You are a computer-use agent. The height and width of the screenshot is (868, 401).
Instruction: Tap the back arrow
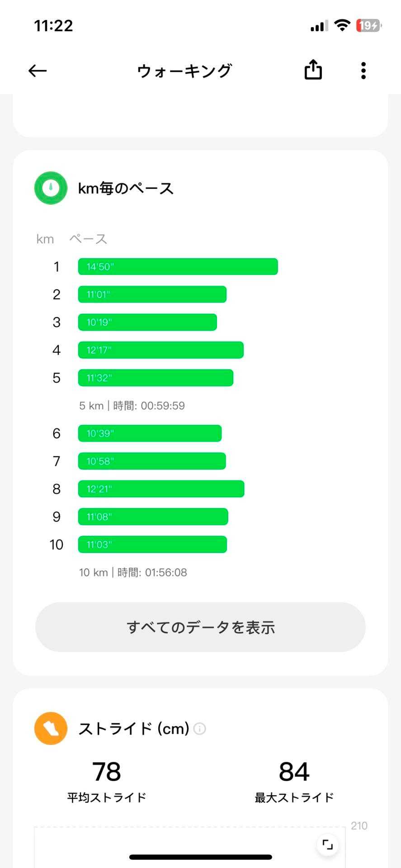click(38, 71)
